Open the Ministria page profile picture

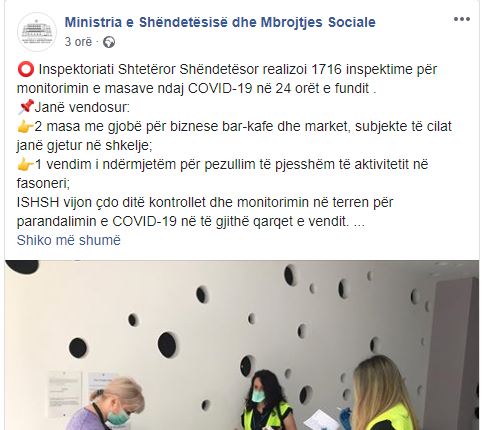coord(37,32)
